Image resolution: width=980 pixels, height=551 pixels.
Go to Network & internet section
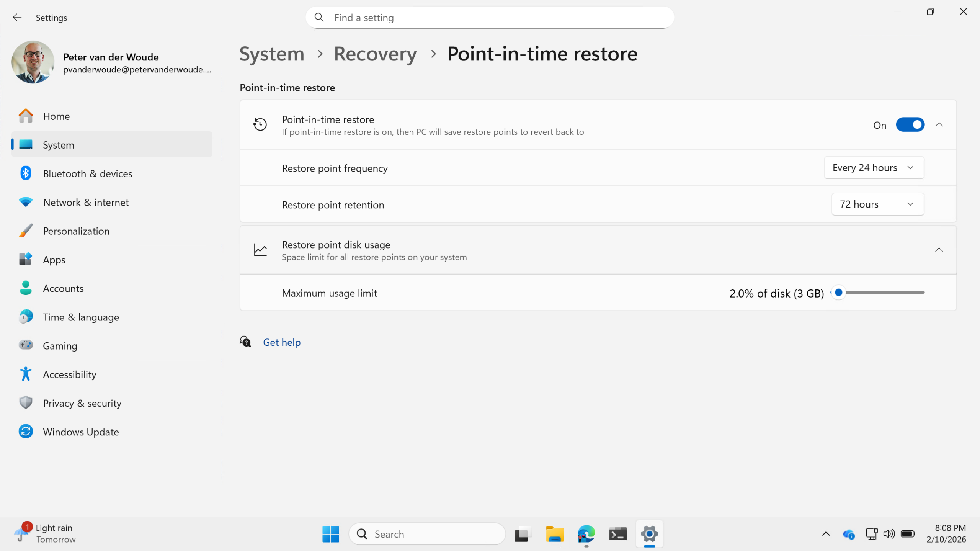click(x=86, y=202)
